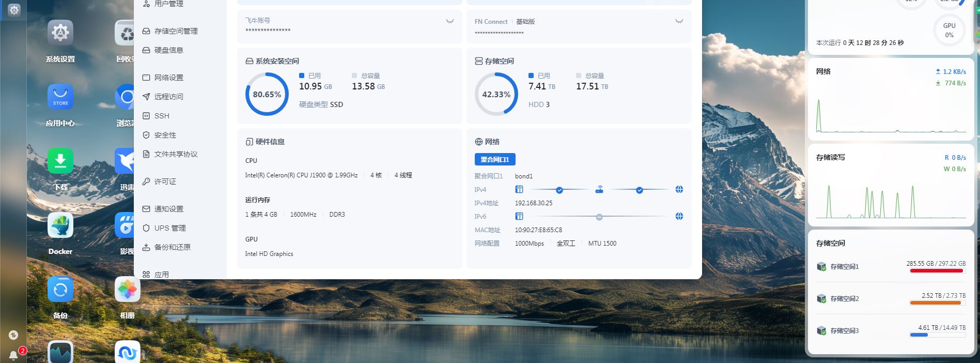Click the bond1 interface name
This screenshot has width=980, height=363.
524,176
